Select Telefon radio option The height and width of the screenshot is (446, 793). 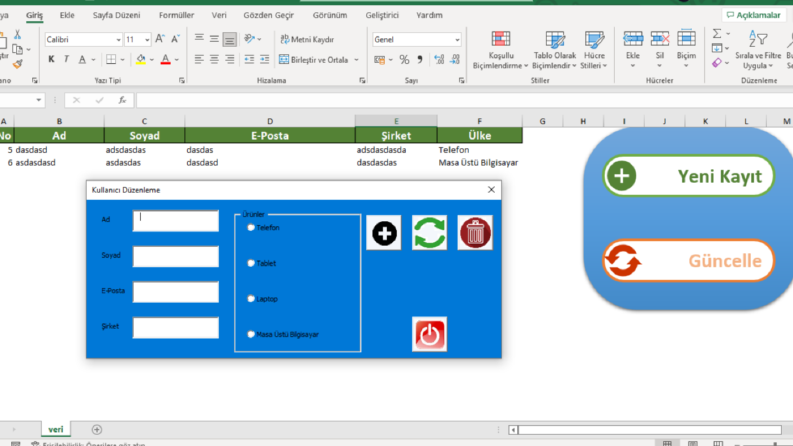251,228
